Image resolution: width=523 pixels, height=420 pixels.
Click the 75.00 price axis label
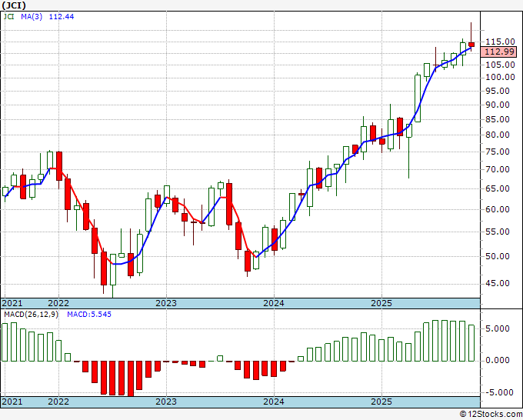498,152
